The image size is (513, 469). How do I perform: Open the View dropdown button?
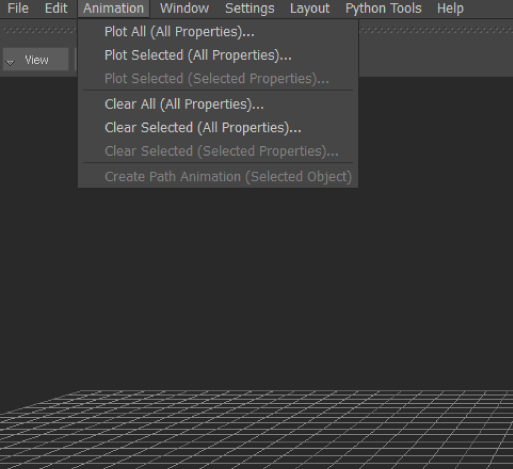click(36, 59)
